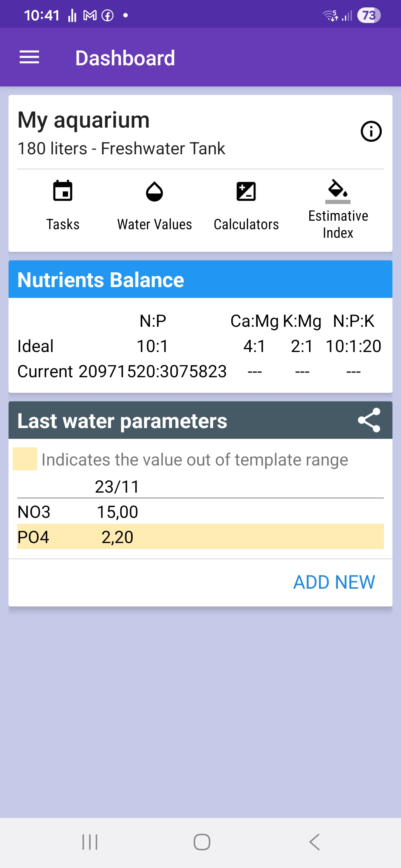
Task: Open Android recent apps button
Action: point(90,842)
